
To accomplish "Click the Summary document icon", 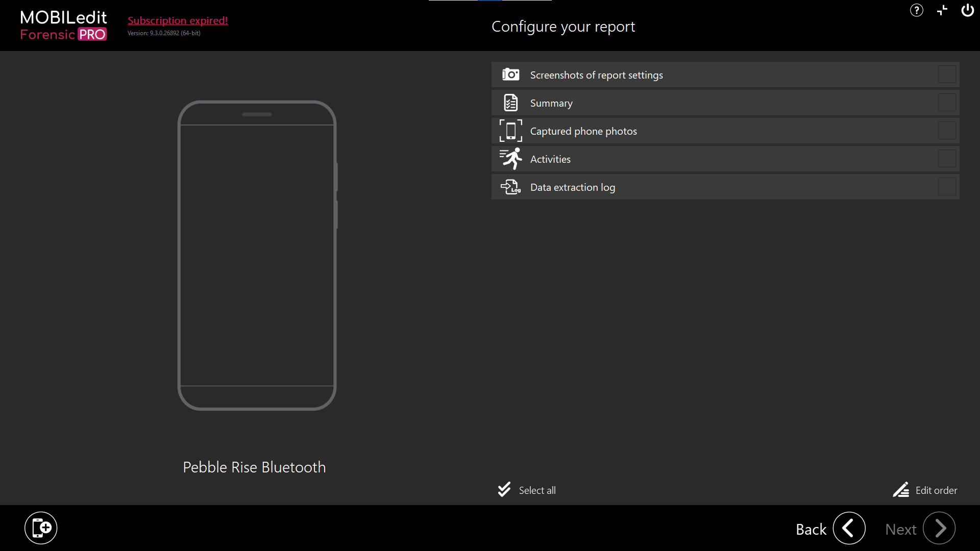I will [510, 103].
